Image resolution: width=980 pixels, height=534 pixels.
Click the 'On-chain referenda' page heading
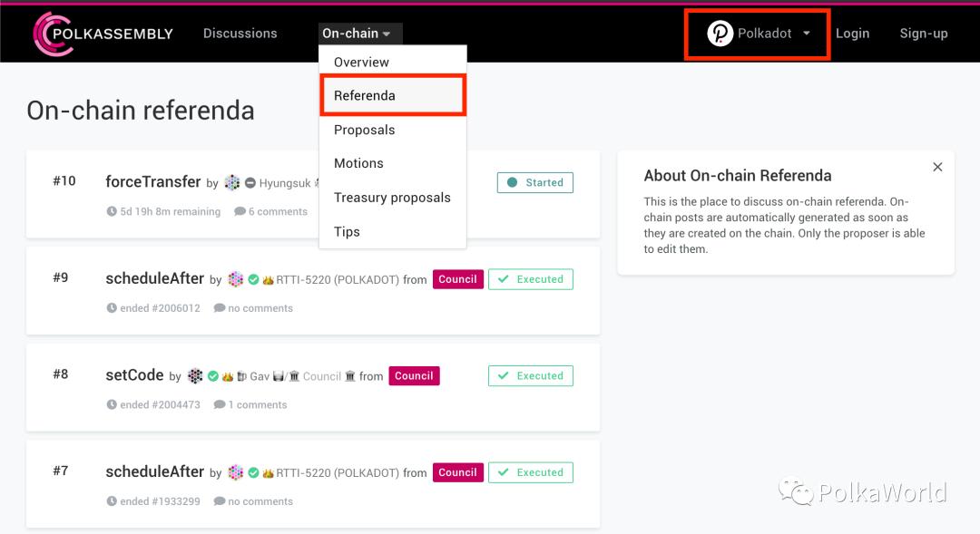coord(141,111)
